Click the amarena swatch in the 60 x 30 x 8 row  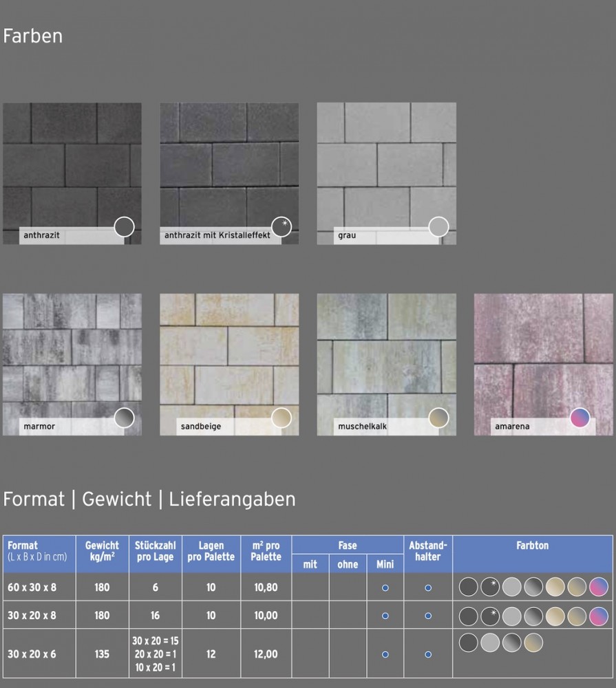point(598,587)
